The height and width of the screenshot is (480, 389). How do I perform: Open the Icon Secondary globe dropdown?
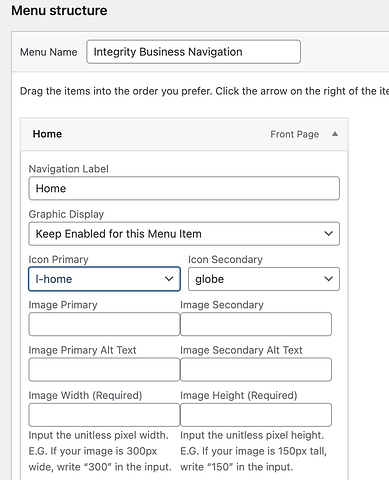pos(264,279)
